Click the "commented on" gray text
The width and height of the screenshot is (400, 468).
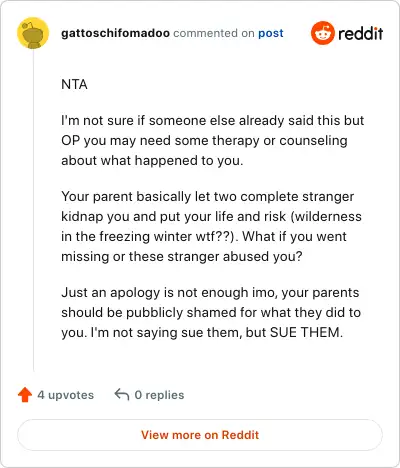[x=214, y=33]
